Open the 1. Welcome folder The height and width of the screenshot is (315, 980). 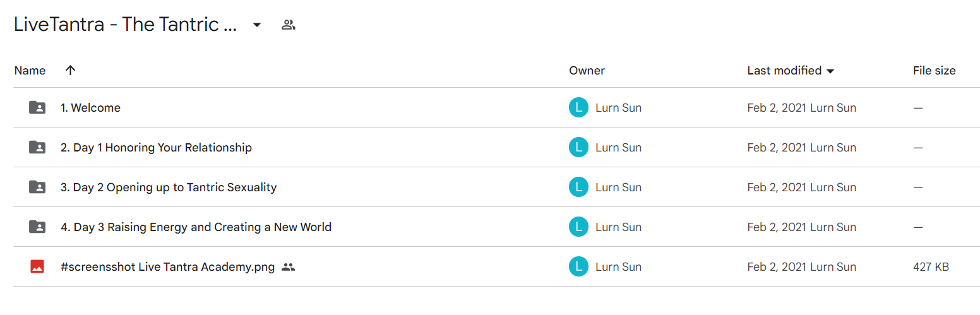pyautogui.click(x=90, y=108)
